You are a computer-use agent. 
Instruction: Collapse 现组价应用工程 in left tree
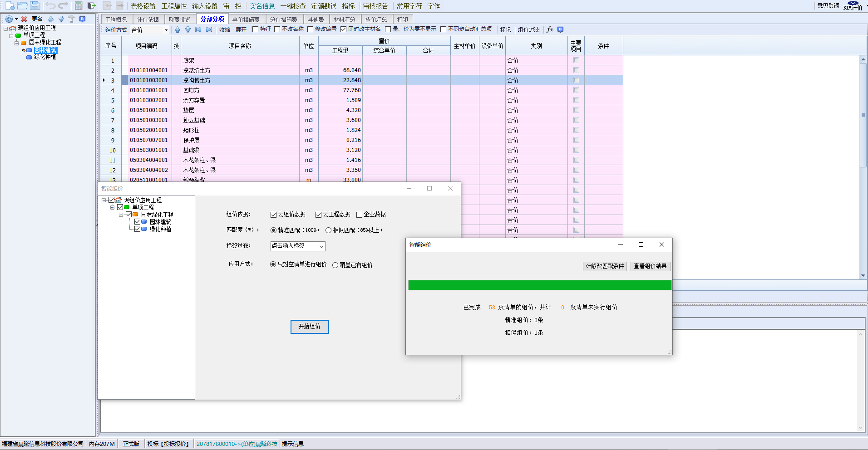pyautogui.click(x=5, y=28)
